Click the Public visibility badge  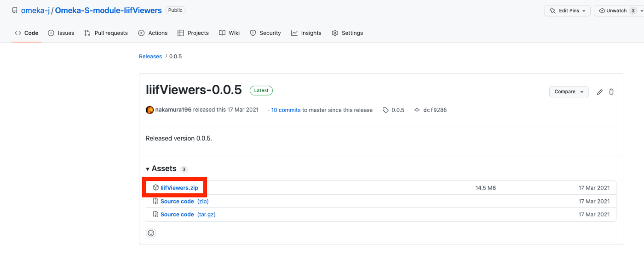[175, 10]
